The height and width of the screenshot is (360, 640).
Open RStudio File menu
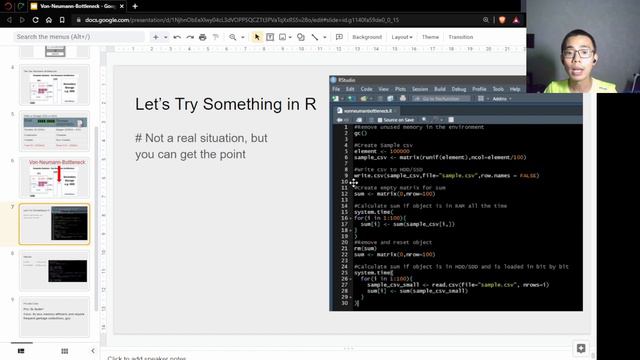336,89
